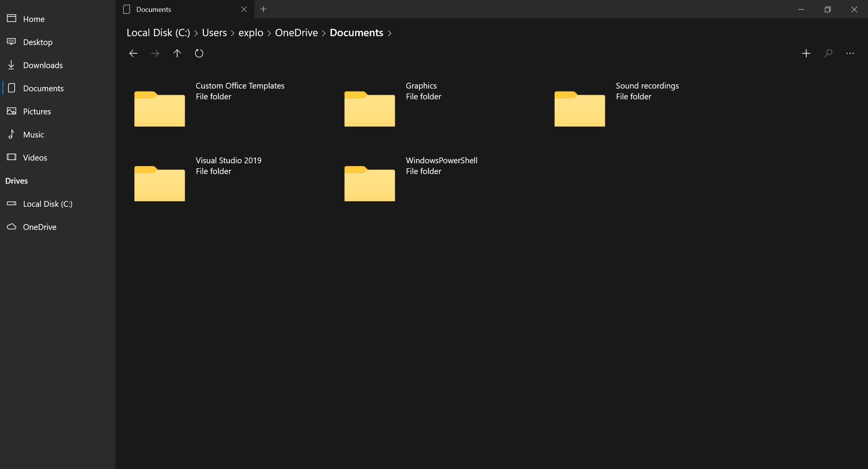The width and height of the screenshot is (868, 469).
Task: Open the three-dots more options menu
Action: point(850,53)
